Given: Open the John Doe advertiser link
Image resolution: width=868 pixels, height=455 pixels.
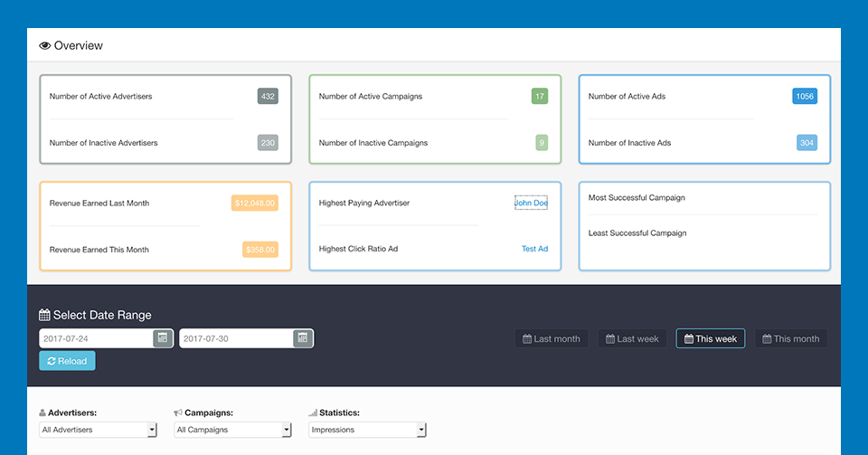Looking at the screenshot, I should coord(531,203).
